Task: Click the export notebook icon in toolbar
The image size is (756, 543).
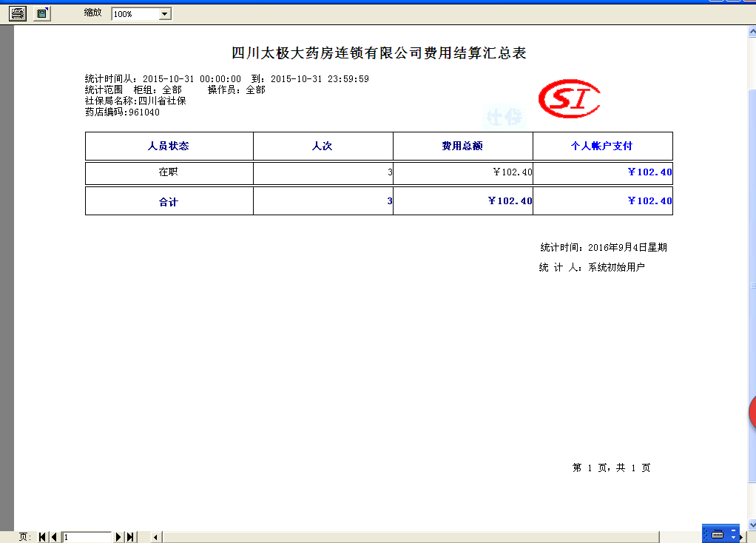Action: [x=42, y=13]
